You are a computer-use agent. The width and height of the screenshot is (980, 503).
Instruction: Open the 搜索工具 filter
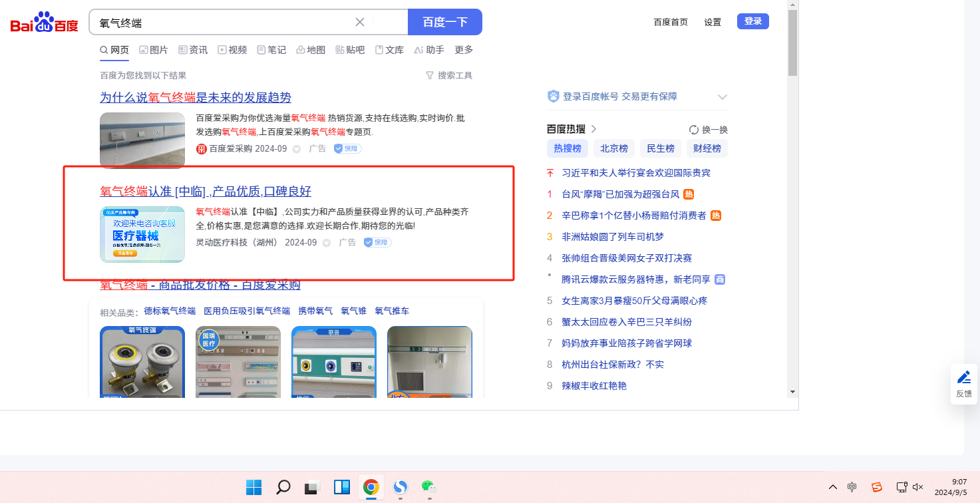tap(449, 75)
